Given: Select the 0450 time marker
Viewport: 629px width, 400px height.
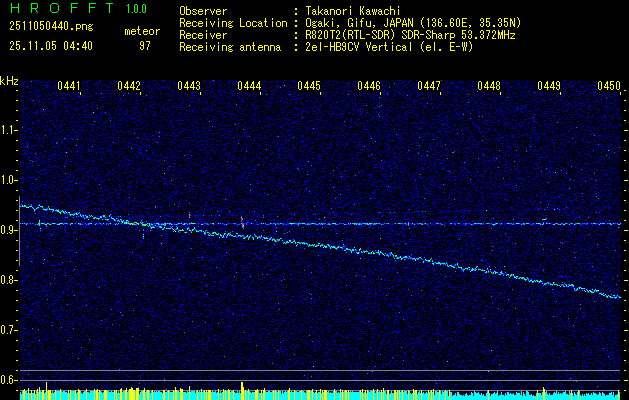Looking at the screenshot, I should point(608,87).
